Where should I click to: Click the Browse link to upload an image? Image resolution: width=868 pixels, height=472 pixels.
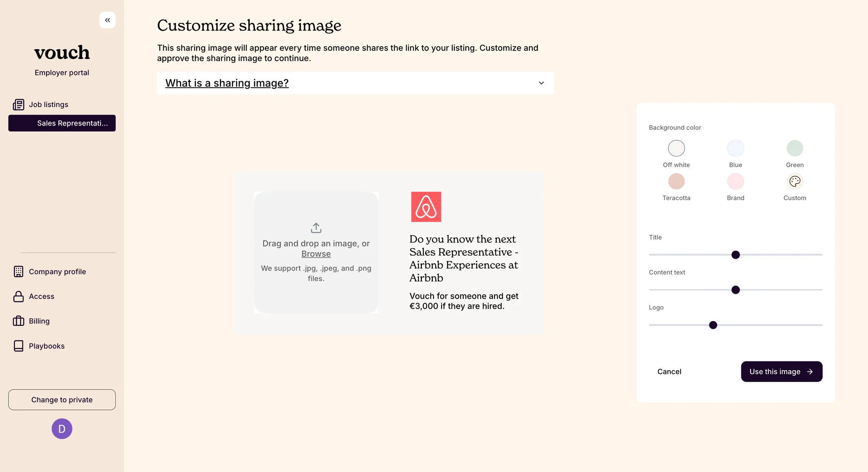coord(316,254)
